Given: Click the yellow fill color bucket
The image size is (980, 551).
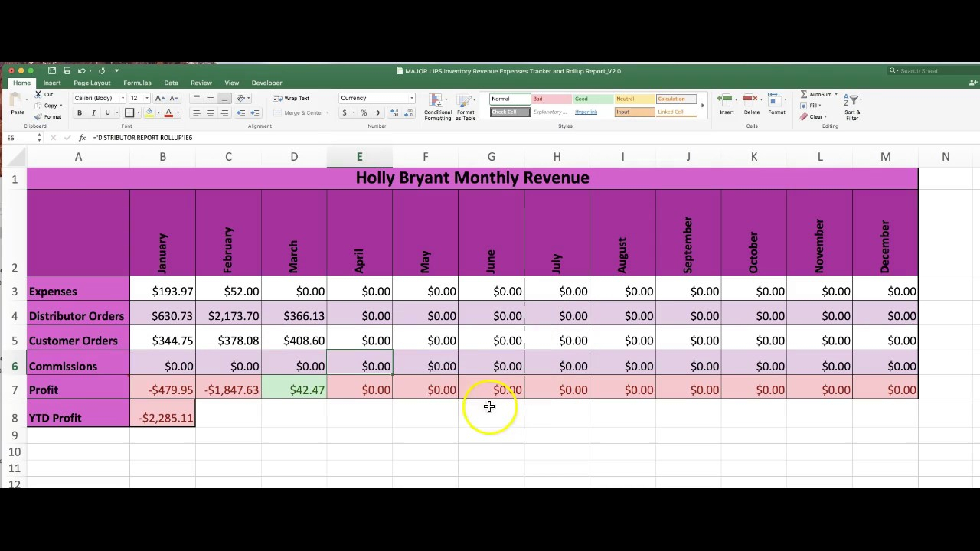Looking at the screenshot, I should click(x=149, y=113).
